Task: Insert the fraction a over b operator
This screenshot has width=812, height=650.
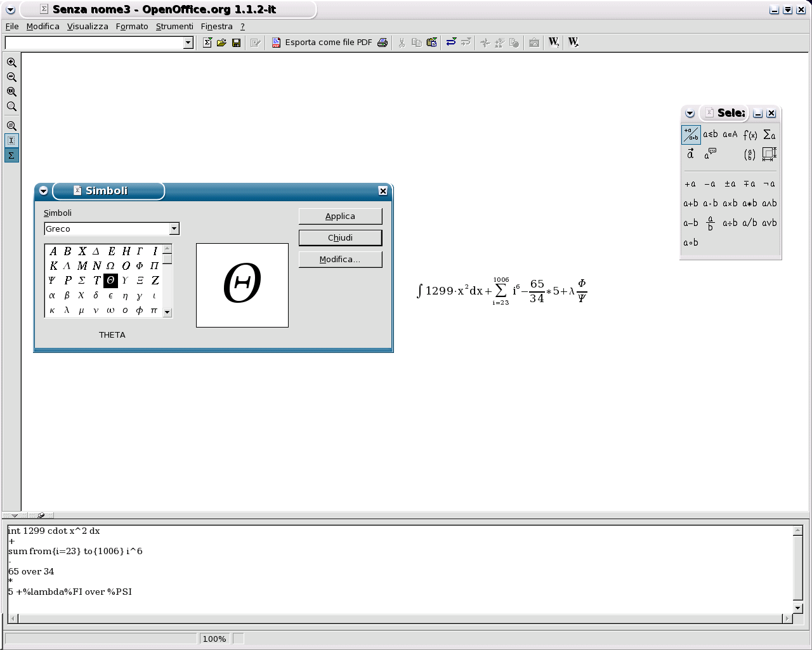Action: coord(710,223)
